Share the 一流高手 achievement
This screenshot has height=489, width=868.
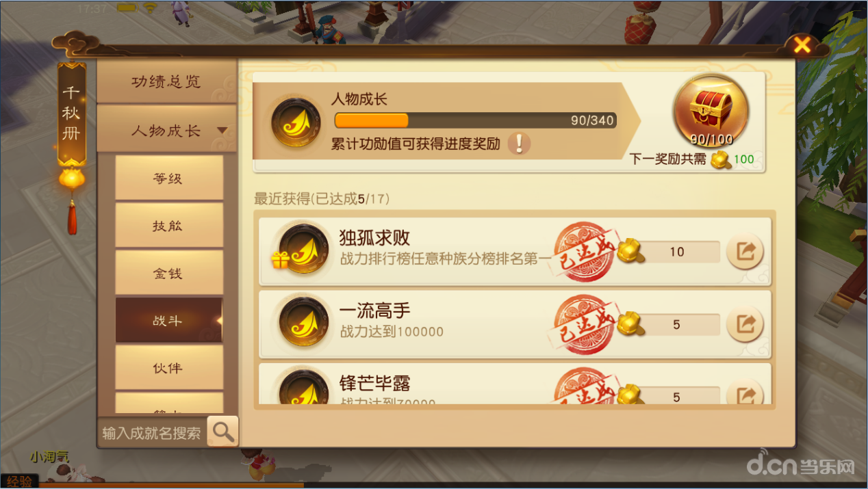[744, 324]
